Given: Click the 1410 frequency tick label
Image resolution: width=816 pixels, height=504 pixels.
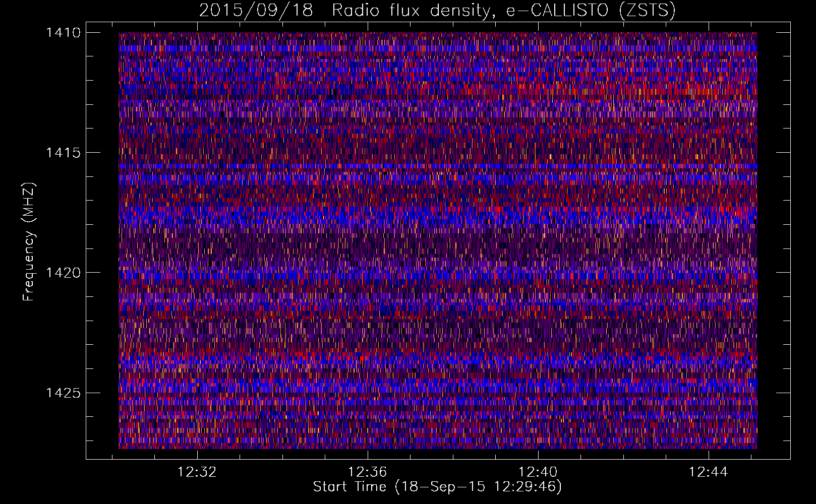Looking at the screenshot, I should tap(63, 33).
